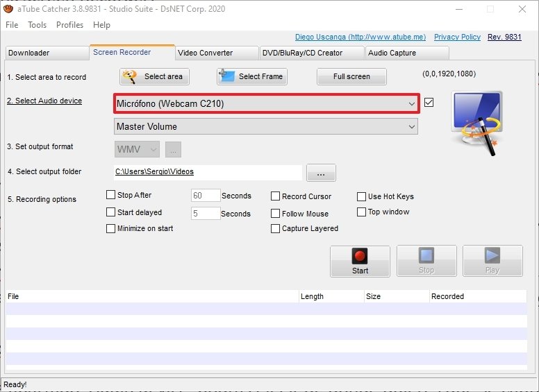Open the Privacy Policy link
The height and width of the screenshot is (392, 539).
pyautogui.click(x=457, y=37)
